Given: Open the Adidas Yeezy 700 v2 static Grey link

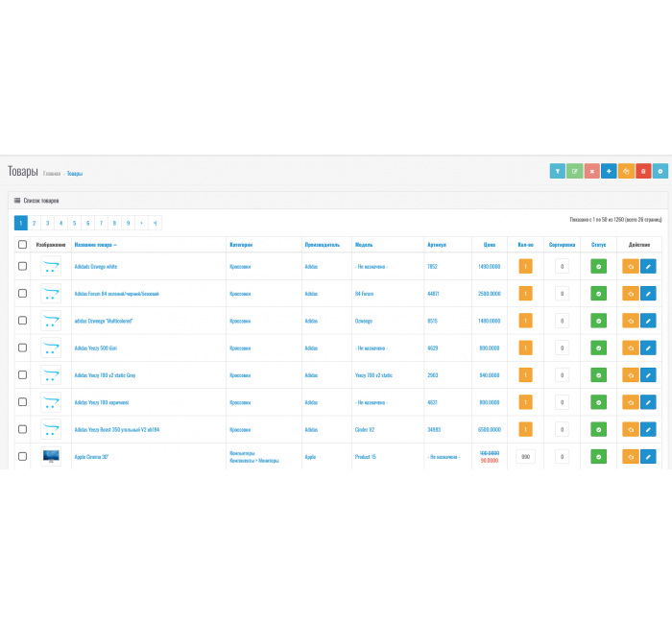Looking at the screenshot, I should coord(105,375).
